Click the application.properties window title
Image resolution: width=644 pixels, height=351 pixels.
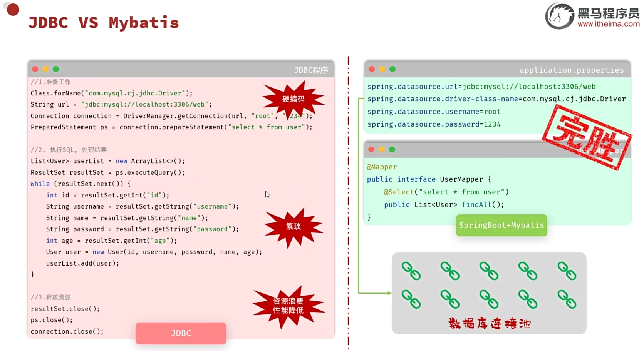pos(572,70)
